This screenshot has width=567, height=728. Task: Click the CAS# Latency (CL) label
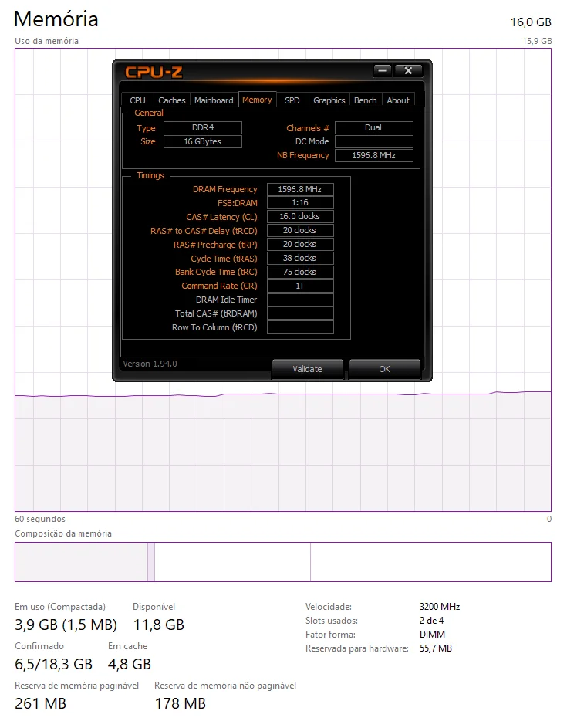[221, 217]
